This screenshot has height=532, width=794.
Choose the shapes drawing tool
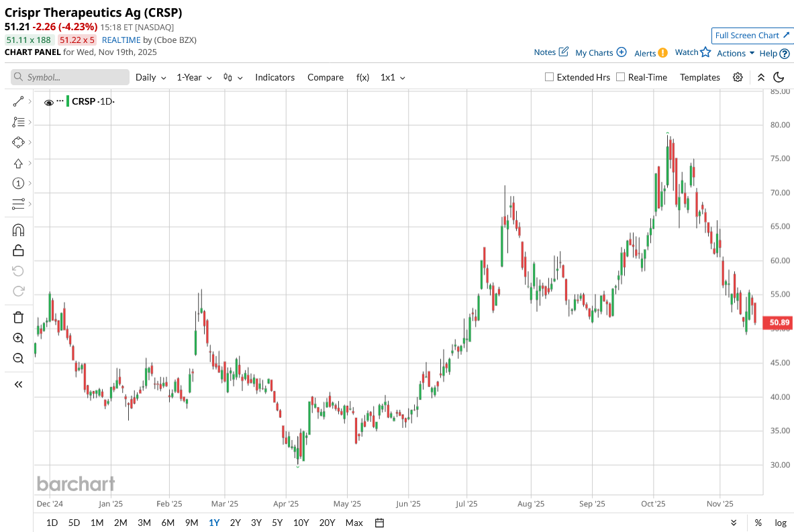18,142
